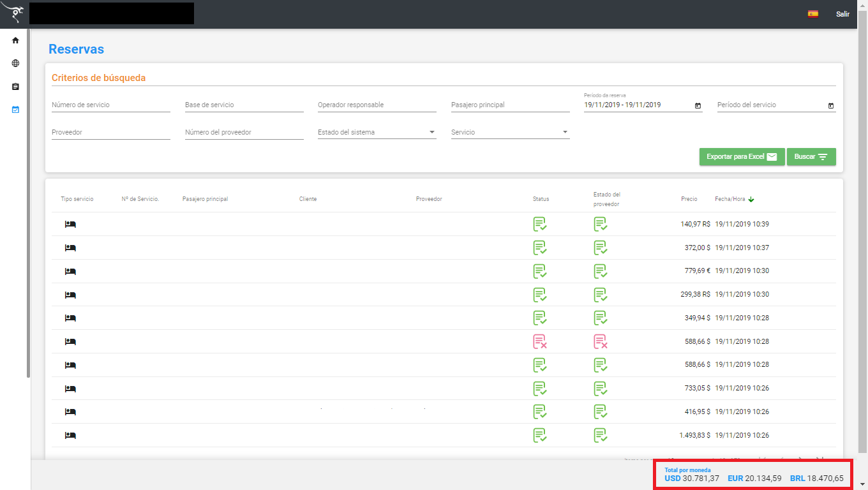Click hotel bed icon in 349,94 $ row
This screenshot has width=868, height=490.
[x=70, y=318]
